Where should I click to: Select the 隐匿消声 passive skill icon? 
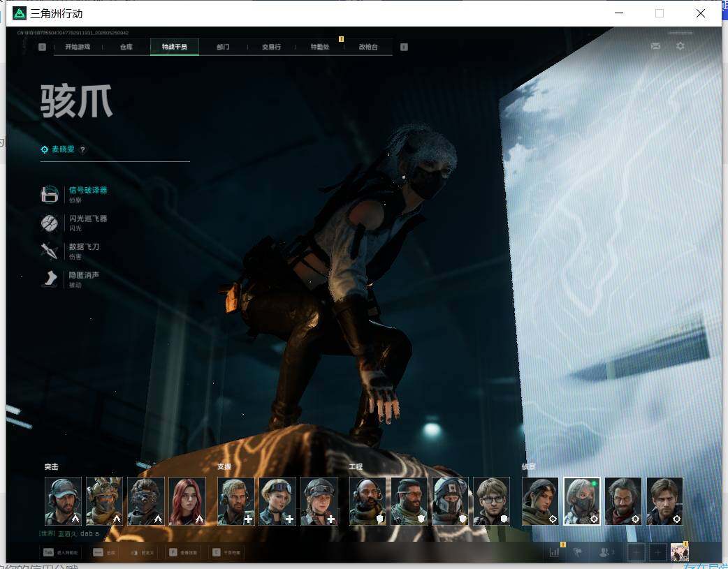click(x=49, y=279)
